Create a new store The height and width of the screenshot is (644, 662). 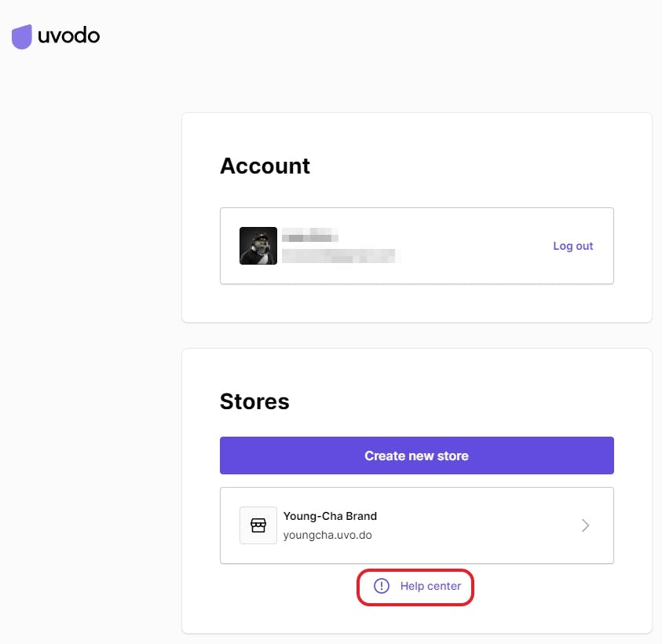coord(416,456)
